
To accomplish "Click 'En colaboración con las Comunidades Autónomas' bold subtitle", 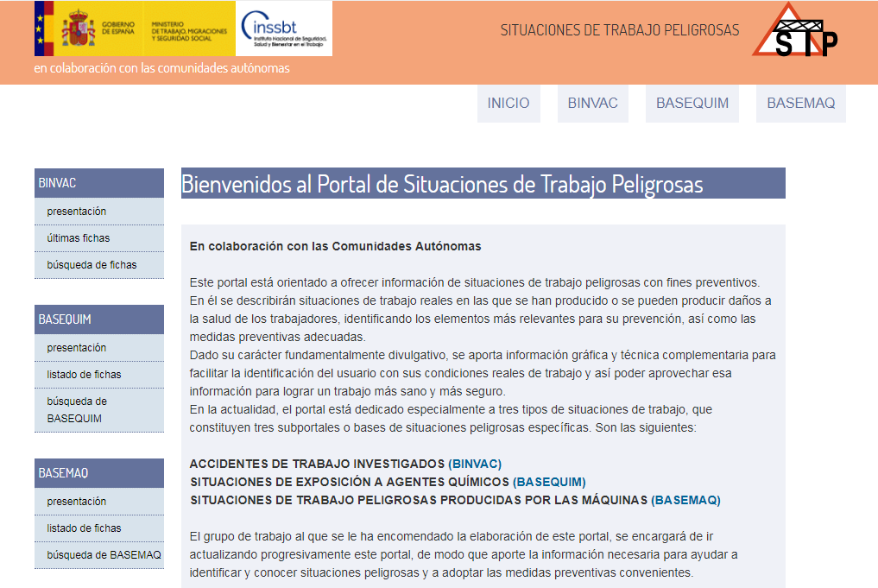I will click(336, 246).
